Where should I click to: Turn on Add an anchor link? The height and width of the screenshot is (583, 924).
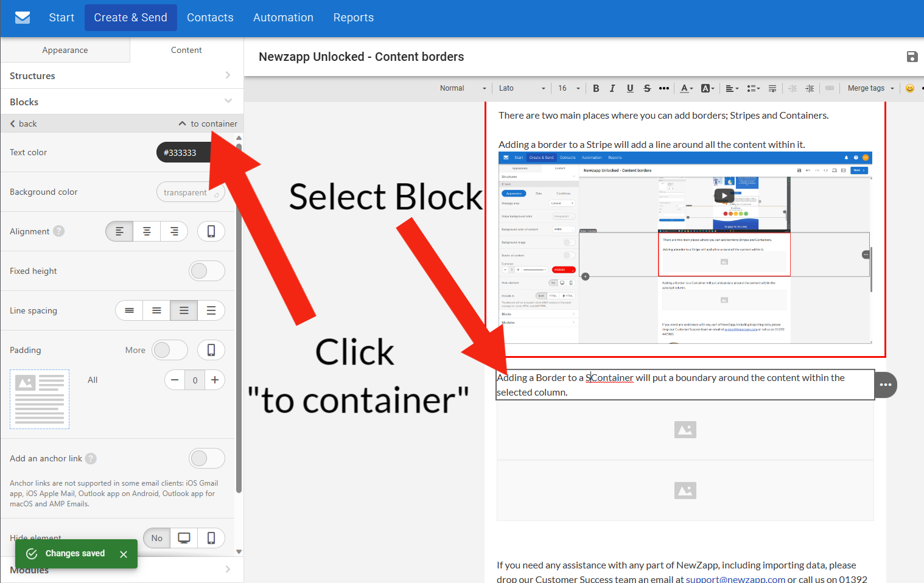(x=206, y=458)
